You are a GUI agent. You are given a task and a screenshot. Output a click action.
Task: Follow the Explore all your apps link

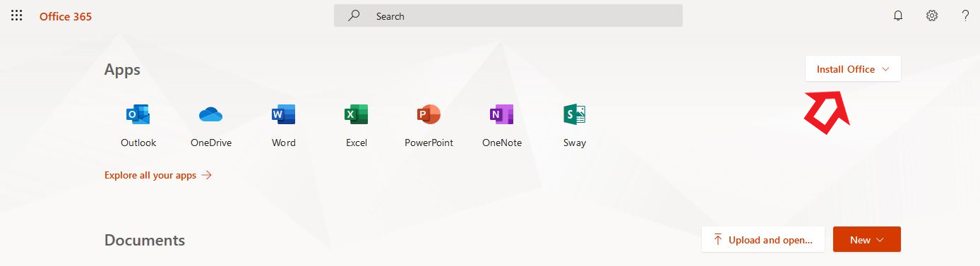[158, 175]
